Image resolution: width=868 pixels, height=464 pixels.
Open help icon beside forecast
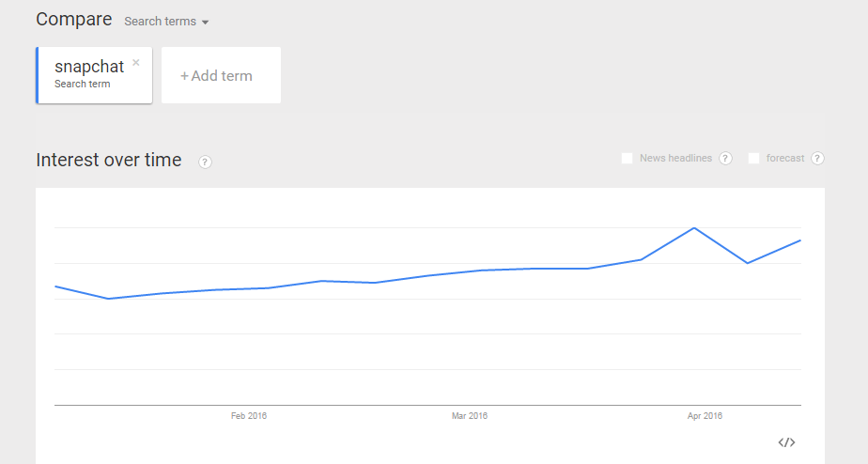click(817, 159)
